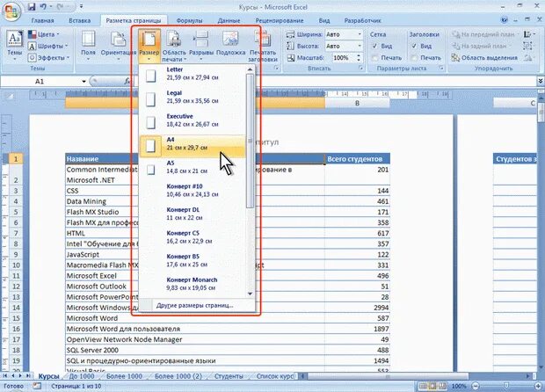The height and width of the screenshot is (392, 545).
Task: Open the Цвета theme colors menu
Action: click(44, 34)
